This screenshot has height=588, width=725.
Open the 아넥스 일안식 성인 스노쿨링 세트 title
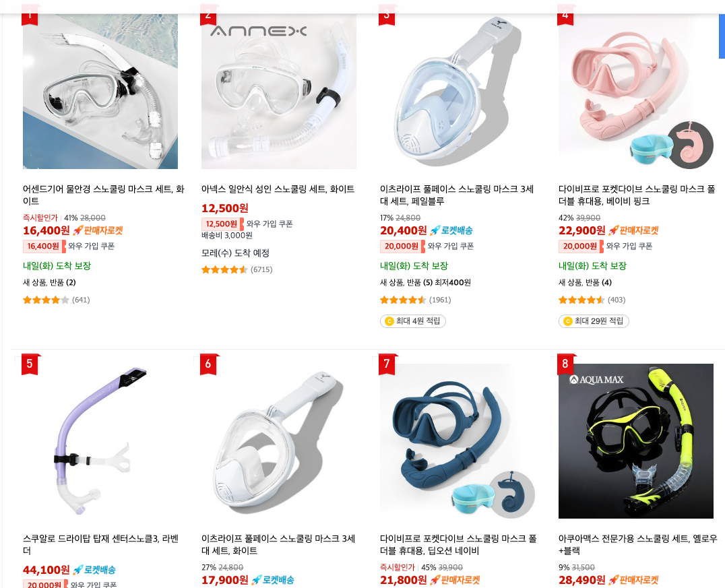278,189
